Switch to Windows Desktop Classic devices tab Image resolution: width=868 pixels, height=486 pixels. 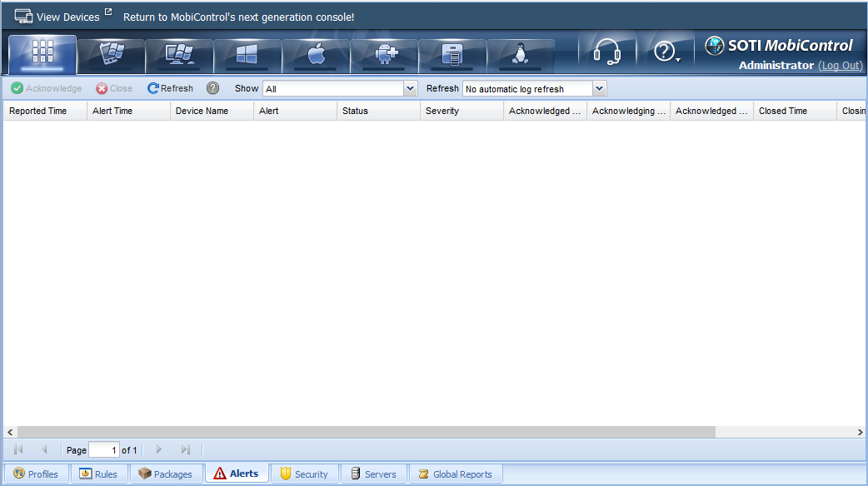pyautogui.click(x=179, y=55)
